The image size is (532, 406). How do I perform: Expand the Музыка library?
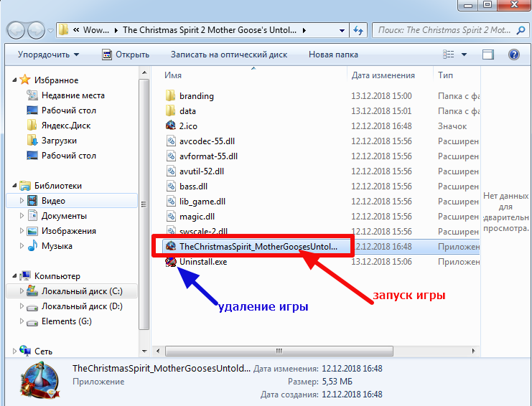pyautogui.click(x=22, y=246)
